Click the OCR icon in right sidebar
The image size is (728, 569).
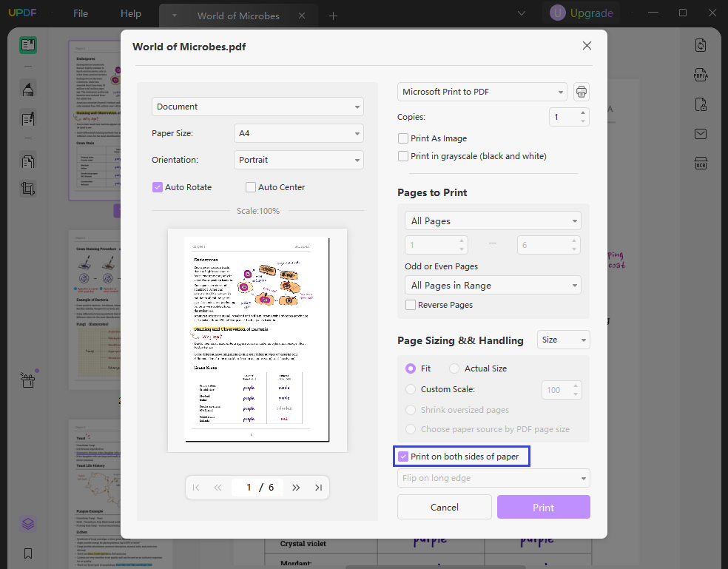click(701, 164)
